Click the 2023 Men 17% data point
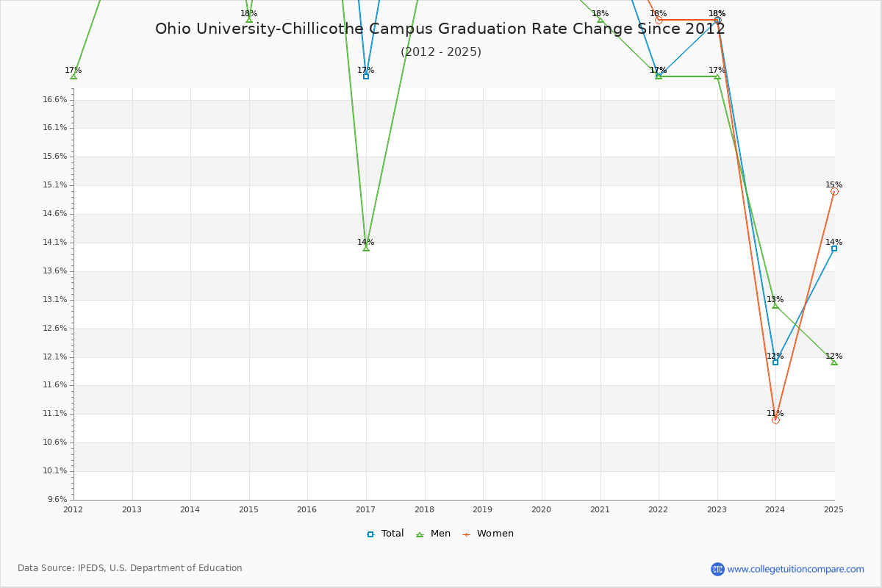Screen dimensions: 882x588 pyautogui.click(x=717, y=76)
